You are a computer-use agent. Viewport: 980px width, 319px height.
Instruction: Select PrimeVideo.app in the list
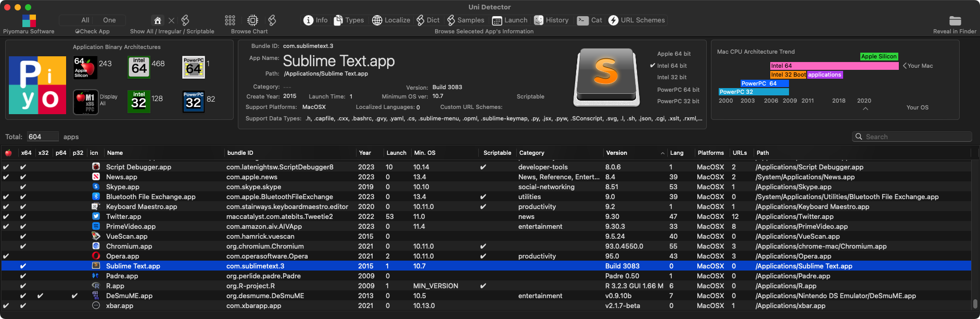tap(131, 227)
